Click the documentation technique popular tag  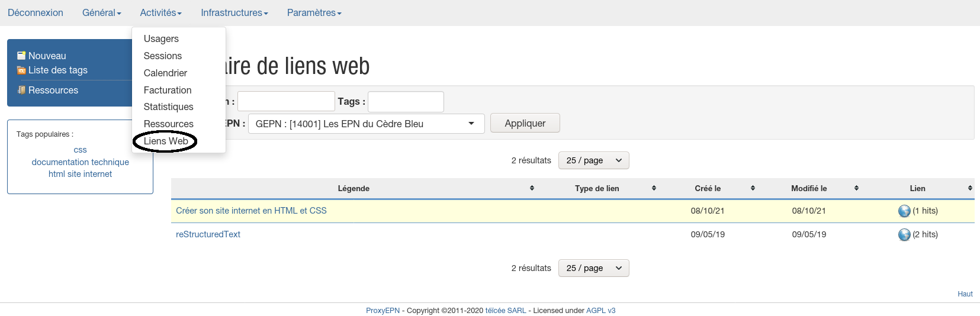[81, 162]
